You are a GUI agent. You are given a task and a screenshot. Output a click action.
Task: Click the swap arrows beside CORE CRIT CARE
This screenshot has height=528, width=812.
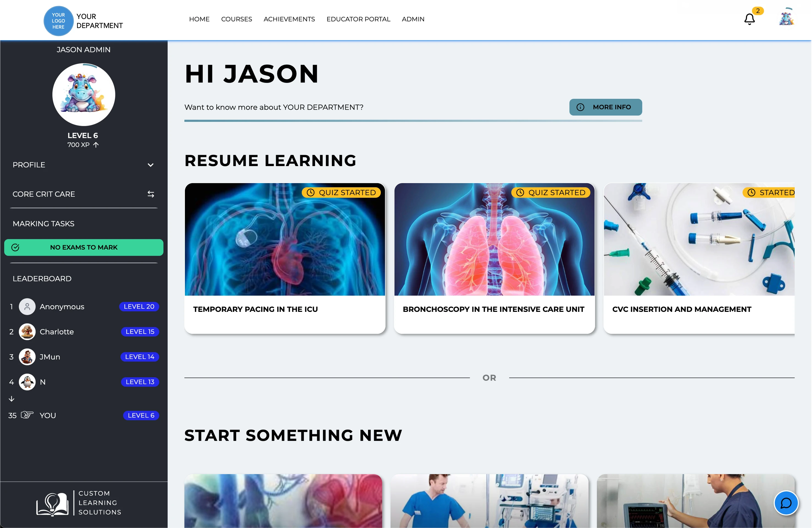pos(151,194)
